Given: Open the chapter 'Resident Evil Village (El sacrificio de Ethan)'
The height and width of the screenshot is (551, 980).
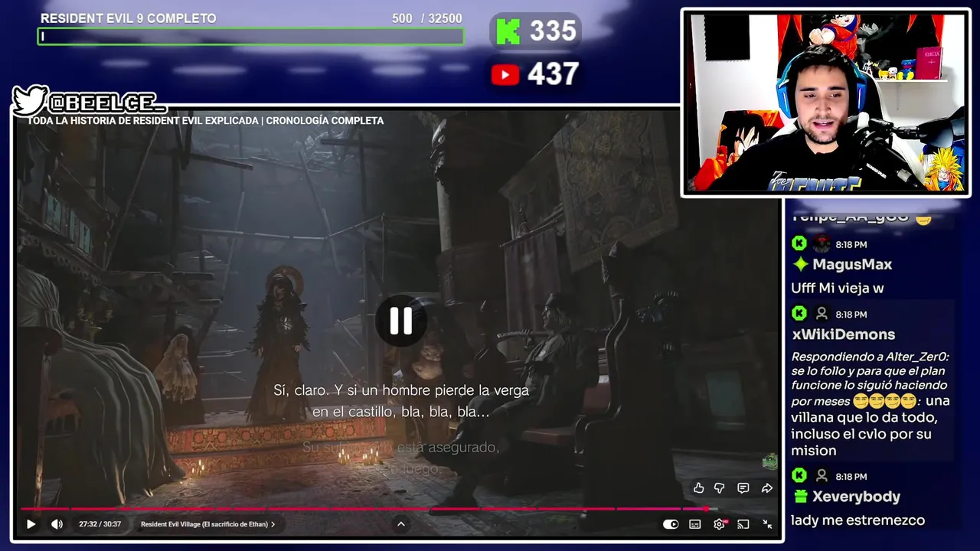Looking at the screenshot, I should tap(207, 524).
